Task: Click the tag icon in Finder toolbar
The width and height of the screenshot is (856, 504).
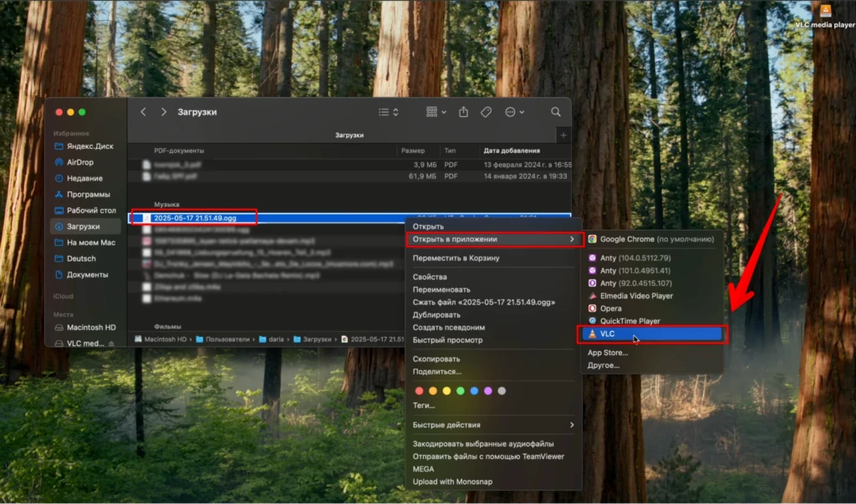Action: [x=486, y=112]
